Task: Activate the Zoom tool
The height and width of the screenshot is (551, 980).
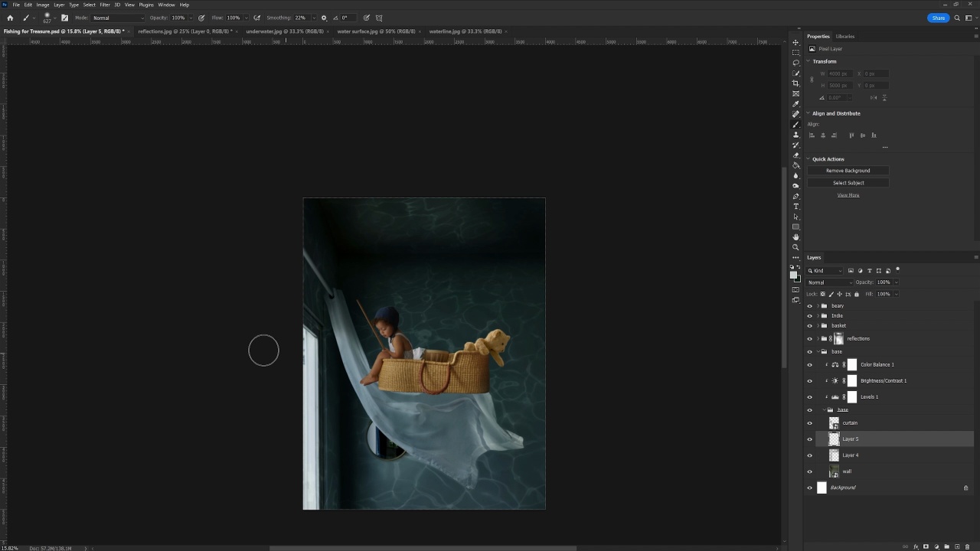Action: 795,247
